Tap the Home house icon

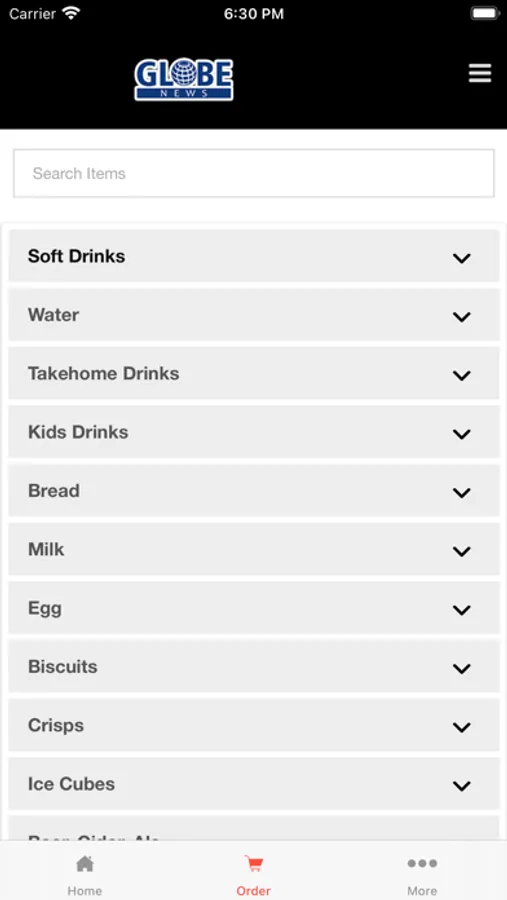point(85,863)
